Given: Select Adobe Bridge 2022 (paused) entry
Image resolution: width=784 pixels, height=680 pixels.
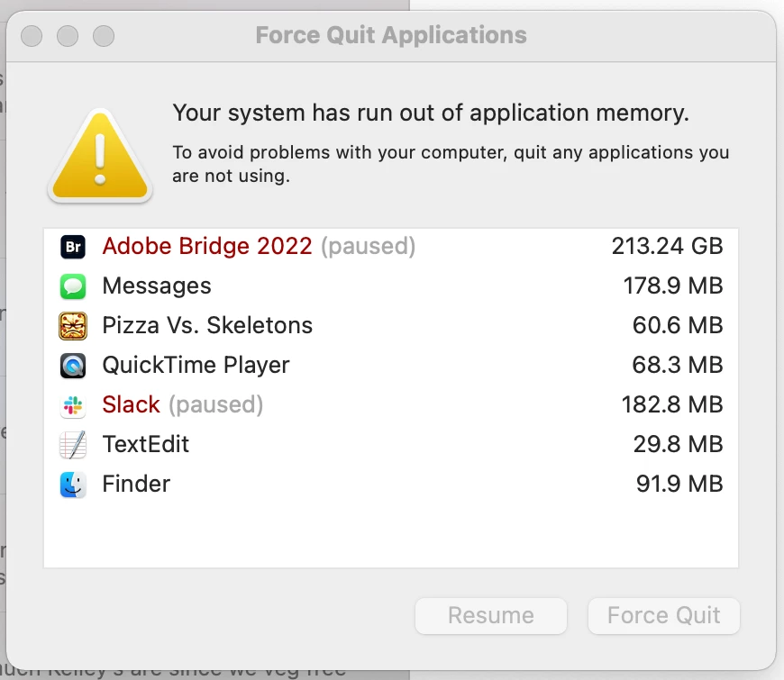Looking at the screenshot, I should pos(391,246).
